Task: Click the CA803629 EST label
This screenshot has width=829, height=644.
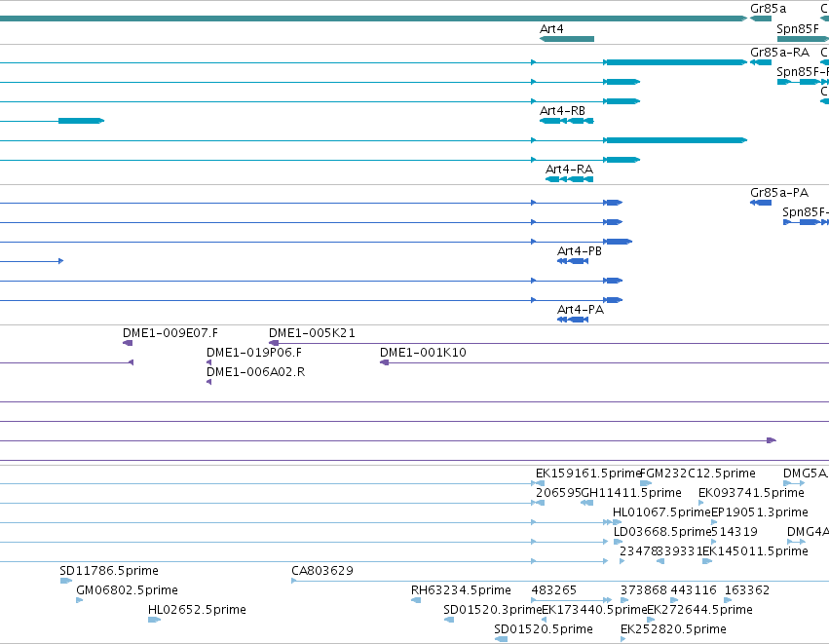Action: point(322,571)
